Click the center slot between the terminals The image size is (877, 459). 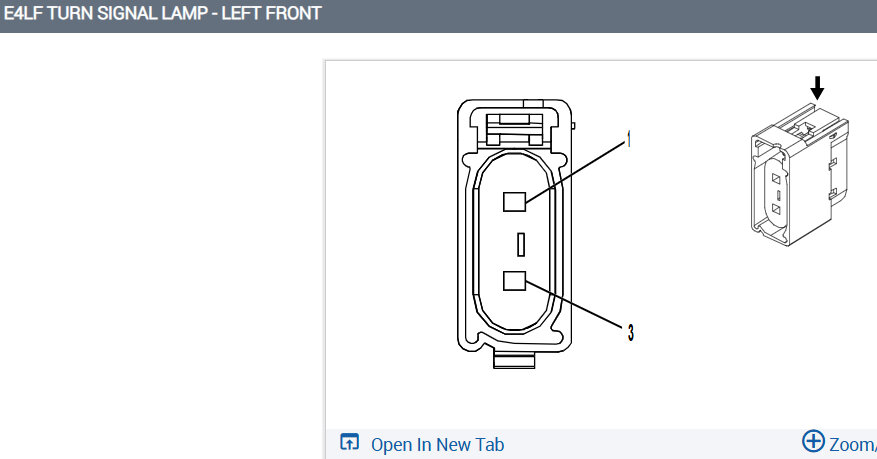click(x=521, y=244)
